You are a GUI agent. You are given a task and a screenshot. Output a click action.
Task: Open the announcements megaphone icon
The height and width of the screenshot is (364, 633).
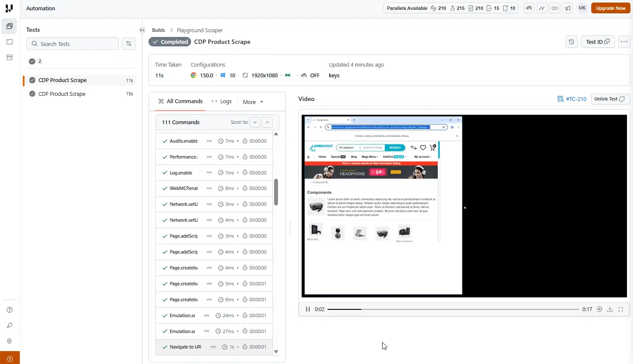(x=568, y=8)
